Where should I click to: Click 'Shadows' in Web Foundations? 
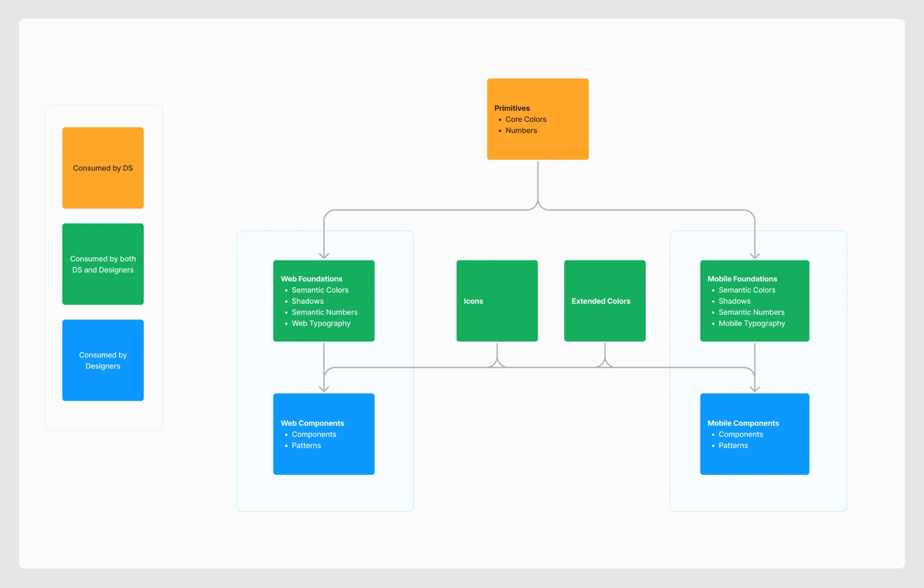307,301
